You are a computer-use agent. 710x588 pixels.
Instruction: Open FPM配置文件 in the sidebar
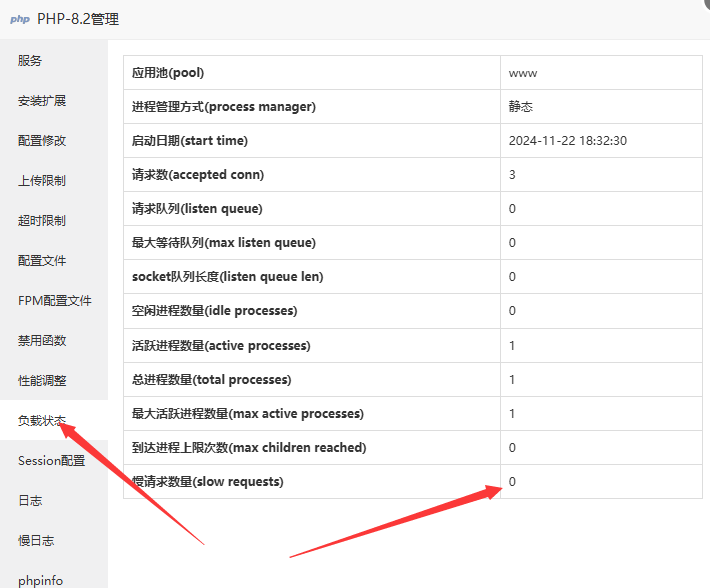tap(54, 301)
